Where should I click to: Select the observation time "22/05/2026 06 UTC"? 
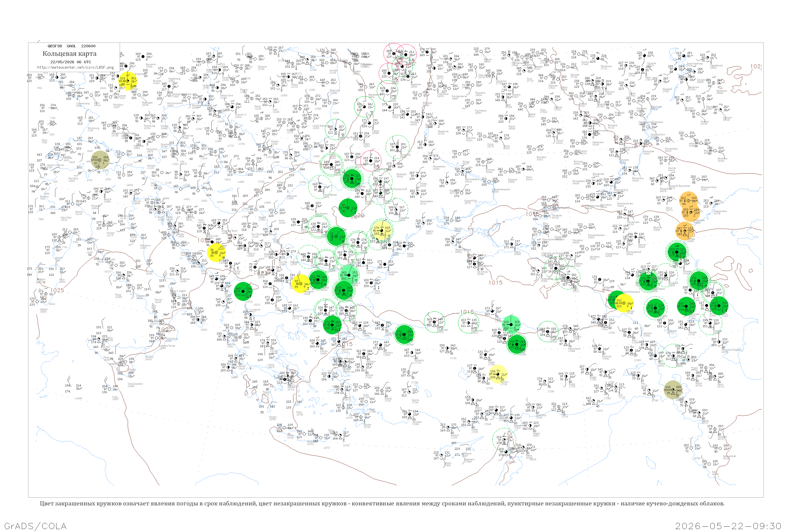[70, 62]
